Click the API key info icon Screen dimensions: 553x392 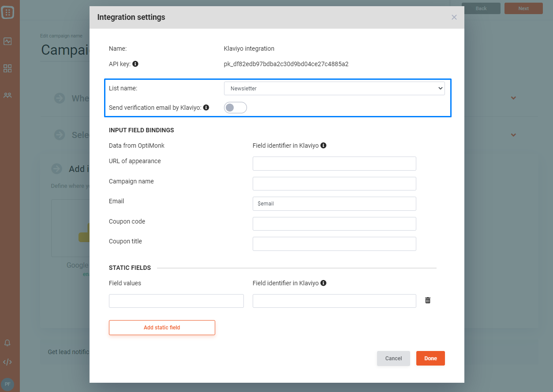(x=135, y=63)
